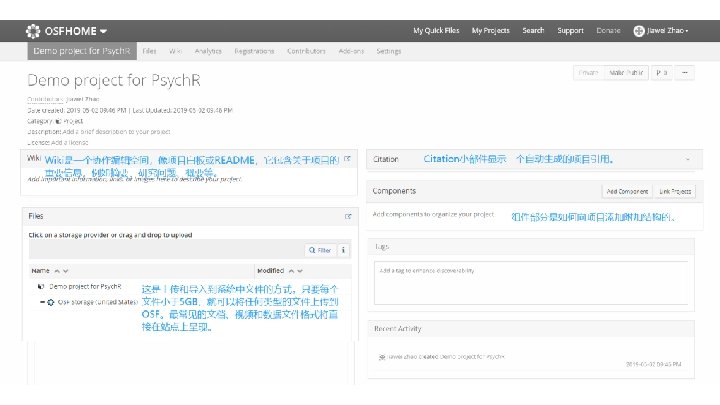Sort Modified column ascending arrow
The image size is (720, 405).
[x=291, y=271]
